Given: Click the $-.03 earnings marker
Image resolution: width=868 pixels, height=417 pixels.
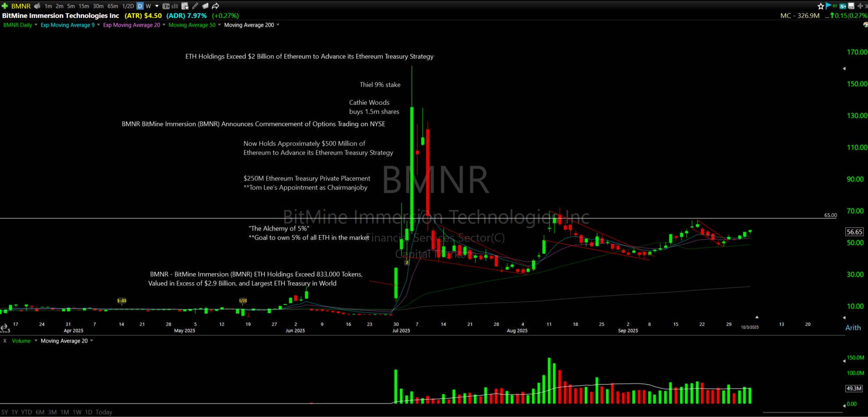Looking at the screenshot, I should click(122, 301).
